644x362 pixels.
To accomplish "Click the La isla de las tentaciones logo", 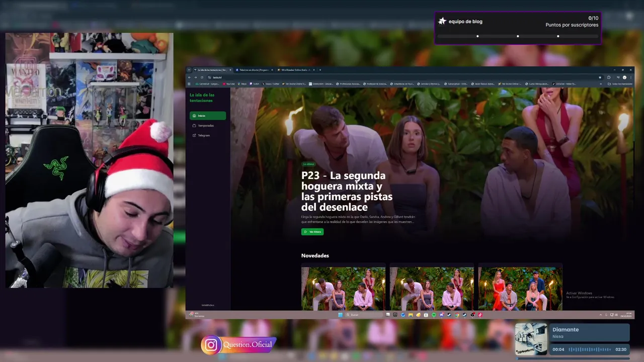I will [202, 98].
